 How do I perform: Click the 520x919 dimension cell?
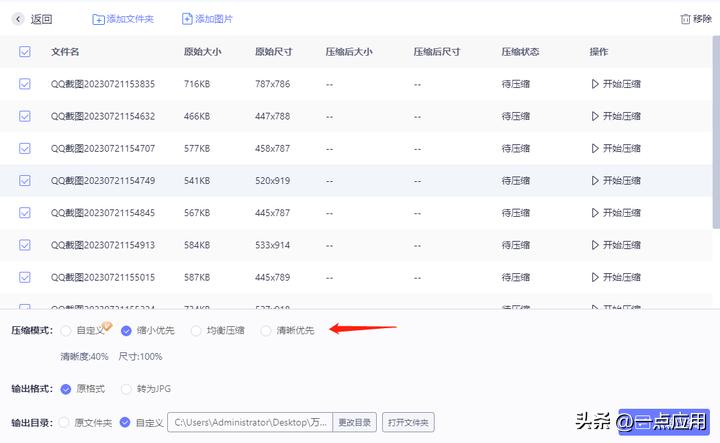(273, 180)
